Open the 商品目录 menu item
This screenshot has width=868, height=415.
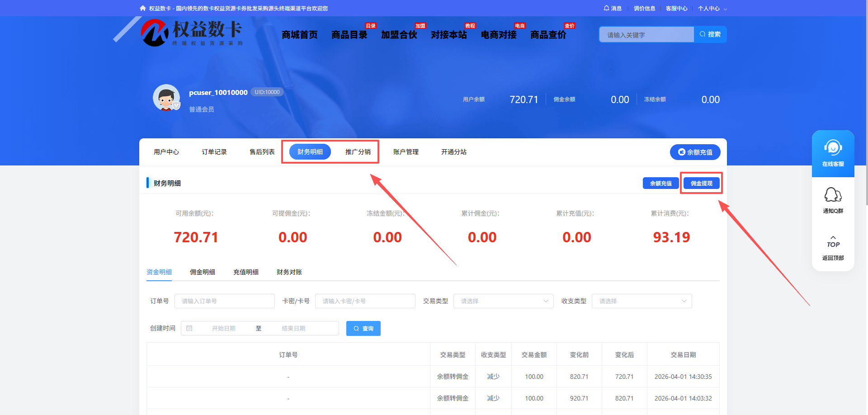pos(349,34)
